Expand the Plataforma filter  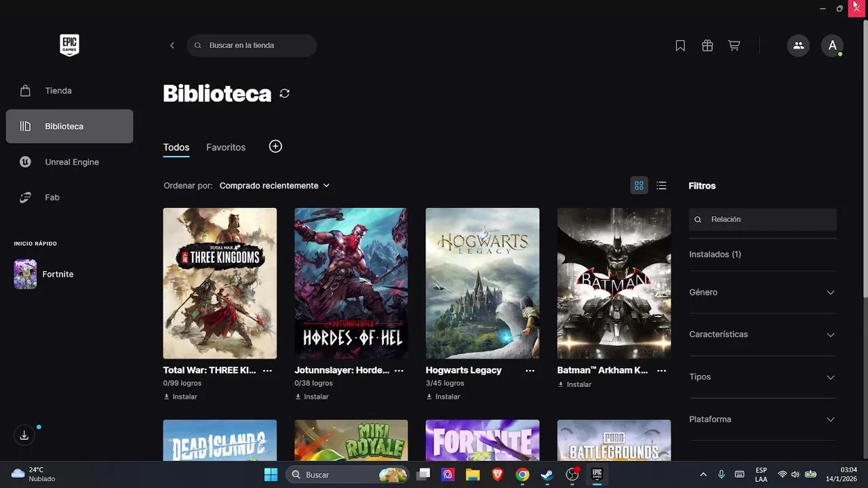[x=763, y=420]
